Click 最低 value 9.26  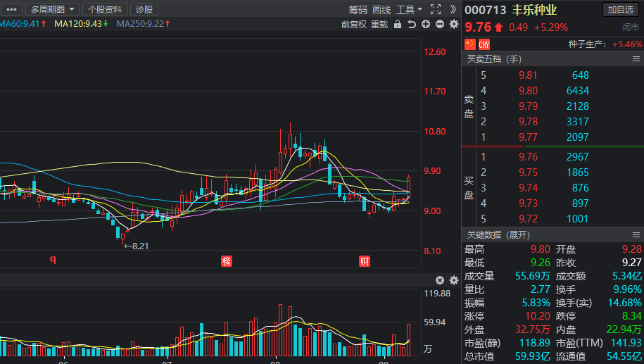click(540, 262)
